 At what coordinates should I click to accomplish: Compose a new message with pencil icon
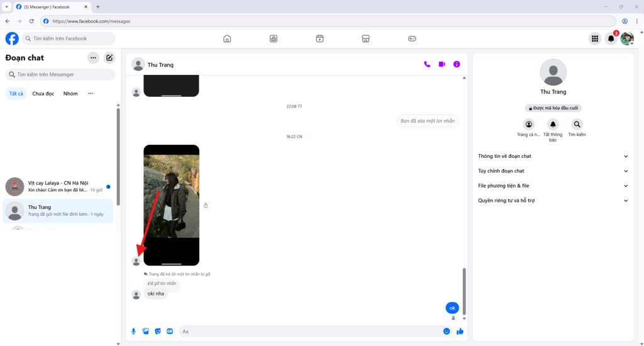pos(109,58)
